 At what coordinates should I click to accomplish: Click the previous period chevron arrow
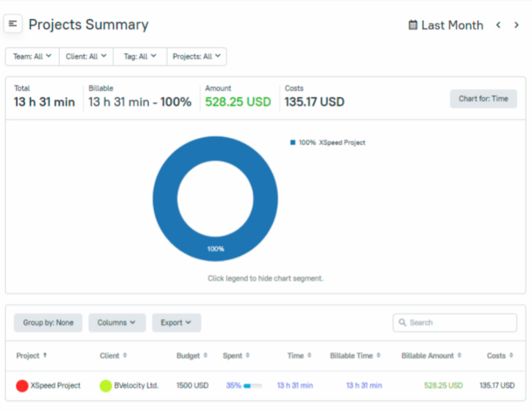click(x=498, y=25)
